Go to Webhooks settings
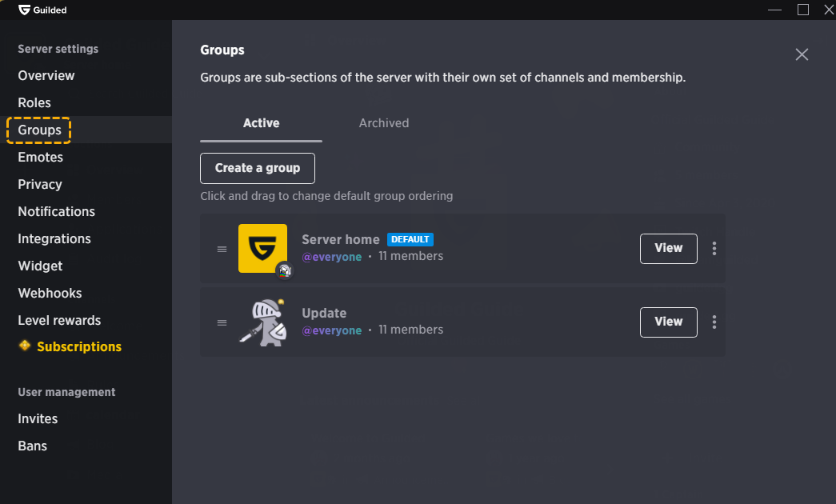 click(50, 293)
